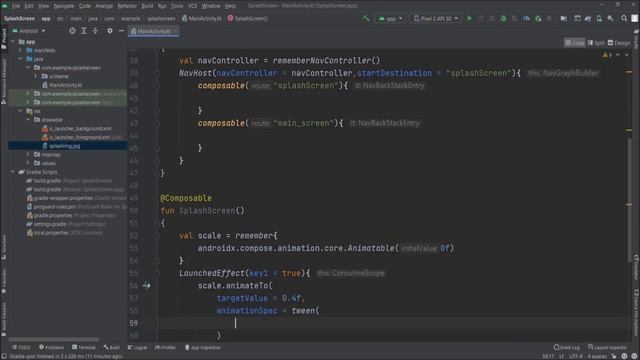Open the VCS menu

pos(192,6)
